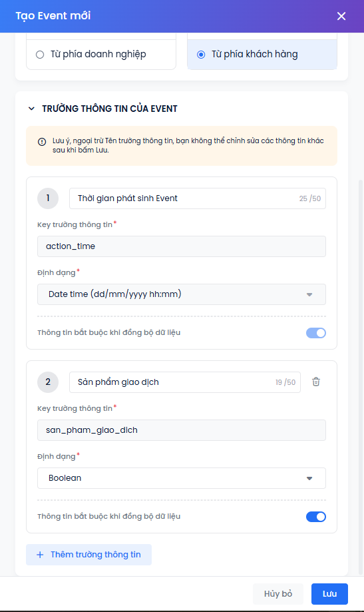Click the info icon in the warning notice

[42, 142]
